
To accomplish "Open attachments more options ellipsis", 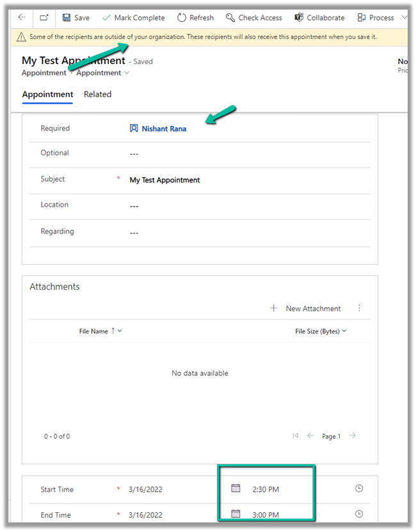I will coord(359,308).
